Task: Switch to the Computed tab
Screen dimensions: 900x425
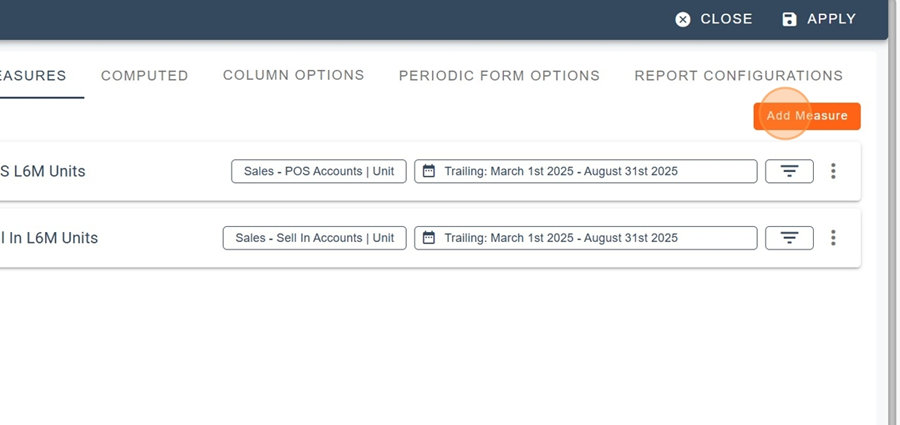Action: pos(145,75)
